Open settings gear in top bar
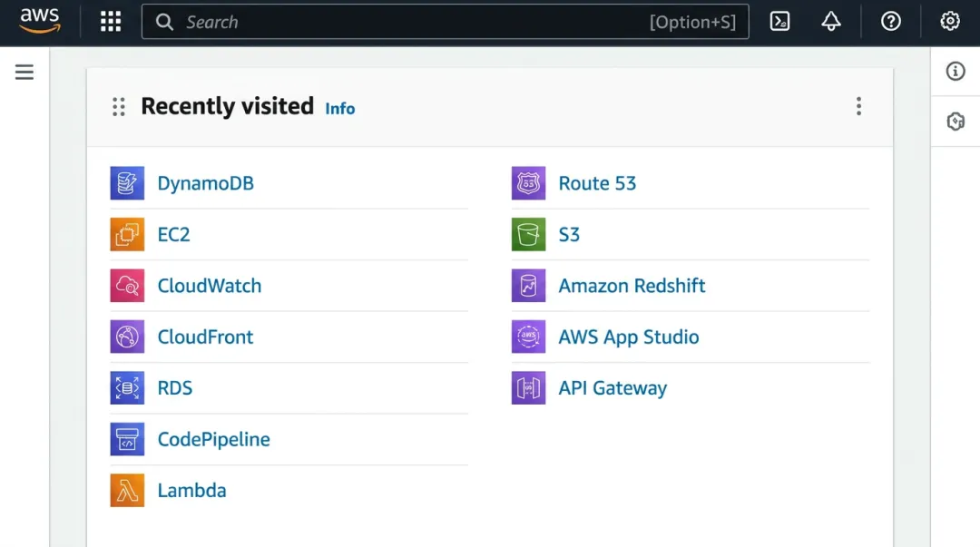Viewport: 980px width, 547px height. click(950, 21)
